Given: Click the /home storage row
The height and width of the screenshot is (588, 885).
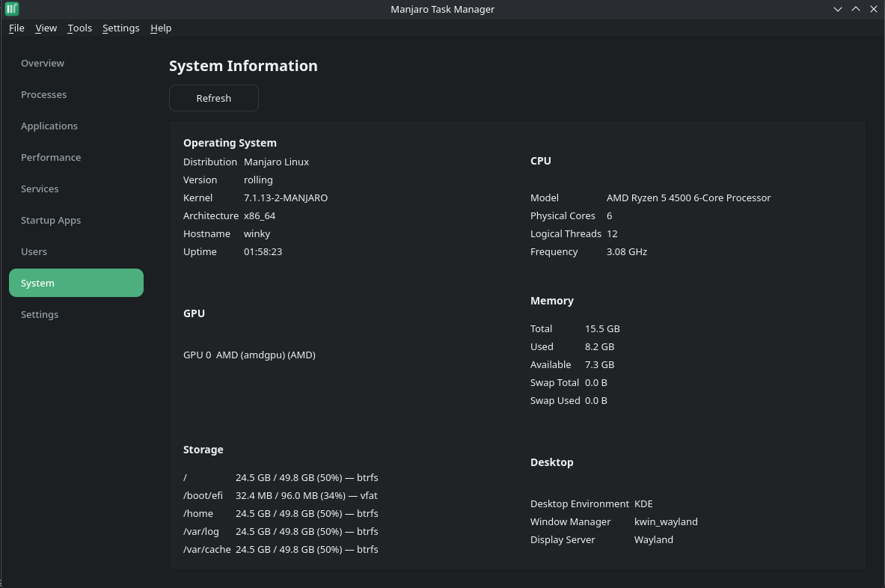Looking at the screenshot, I should [x=281, y=513].
